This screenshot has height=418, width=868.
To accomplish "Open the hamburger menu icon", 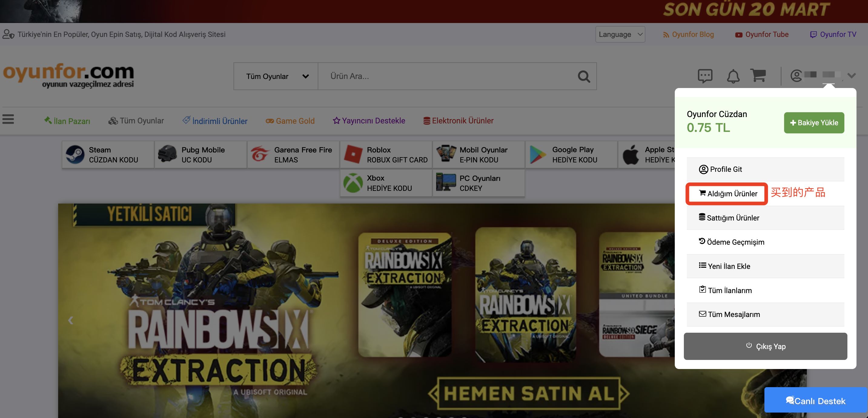I will 8,119.
